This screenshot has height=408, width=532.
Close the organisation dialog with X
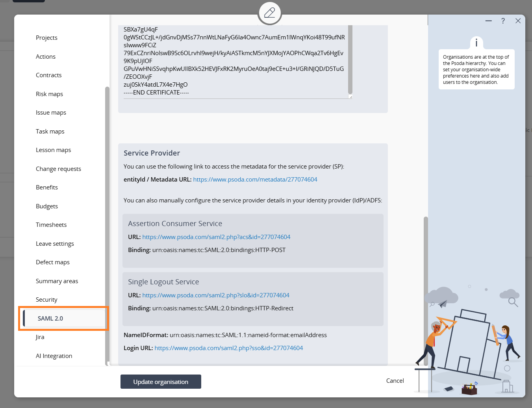(518, 21)
